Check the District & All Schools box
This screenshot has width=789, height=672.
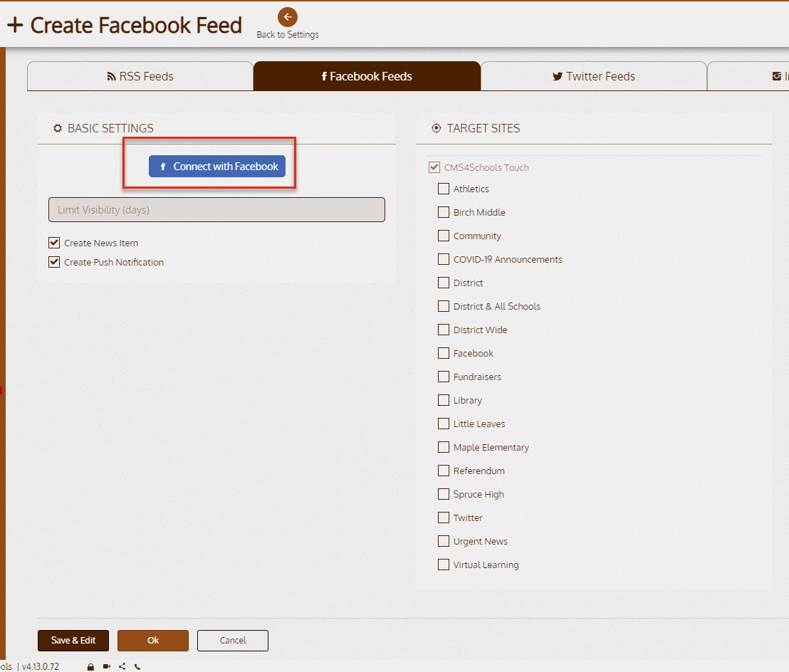pyautogui.click(x=444, y=306)
